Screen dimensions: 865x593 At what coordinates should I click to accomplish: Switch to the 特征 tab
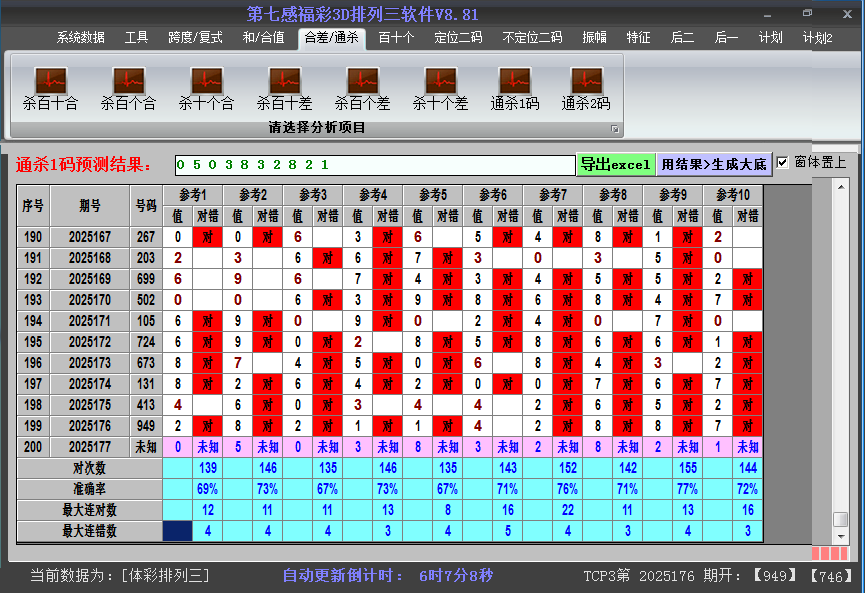(638, 38)
